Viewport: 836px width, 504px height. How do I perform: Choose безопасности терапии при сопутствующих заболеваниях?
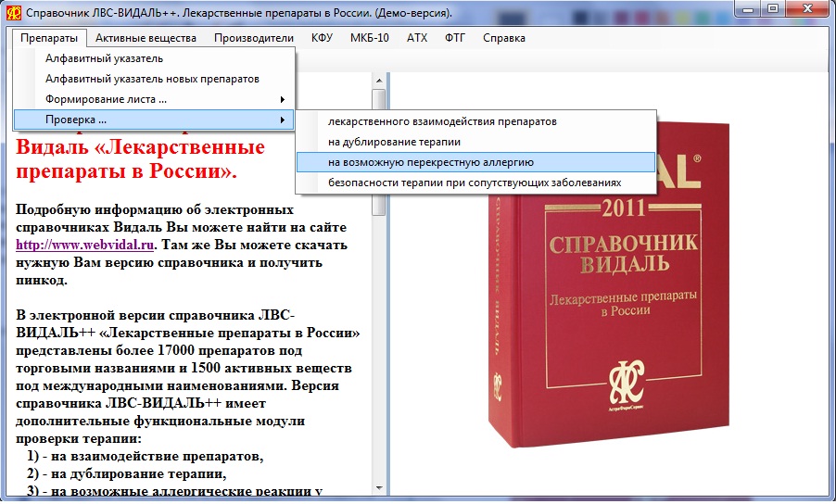[x=475, y=183]
